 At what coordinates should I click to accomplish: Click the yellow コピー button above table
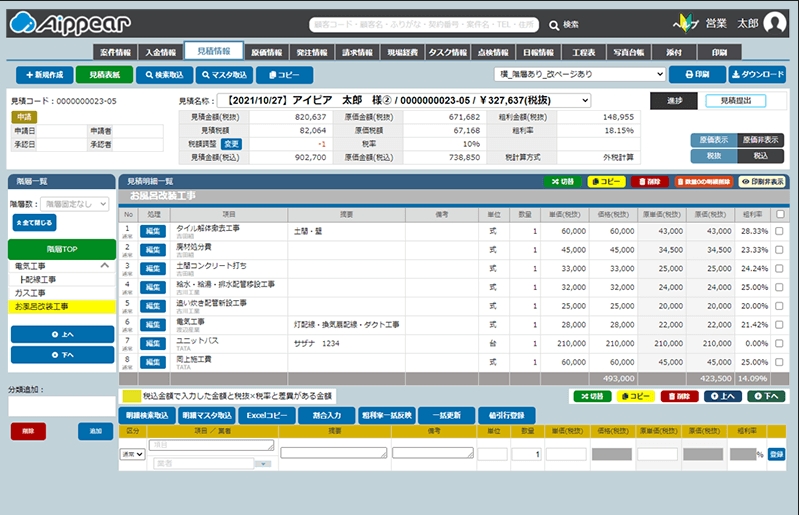coord(606,182)
